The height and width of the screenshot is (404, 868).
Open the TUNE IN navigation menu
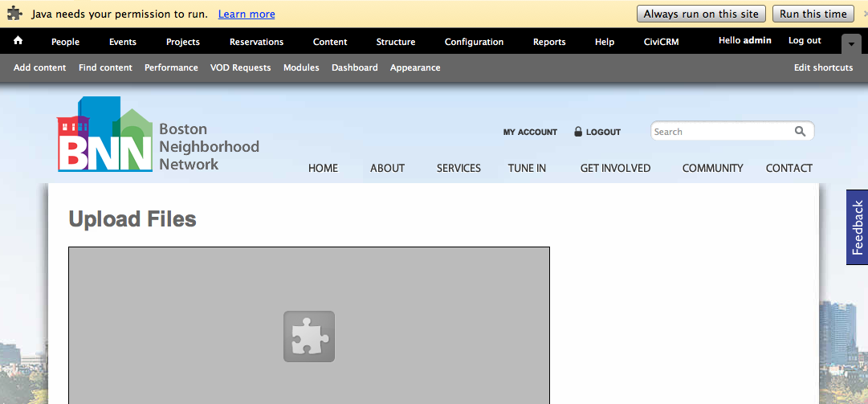click(527, 168)
